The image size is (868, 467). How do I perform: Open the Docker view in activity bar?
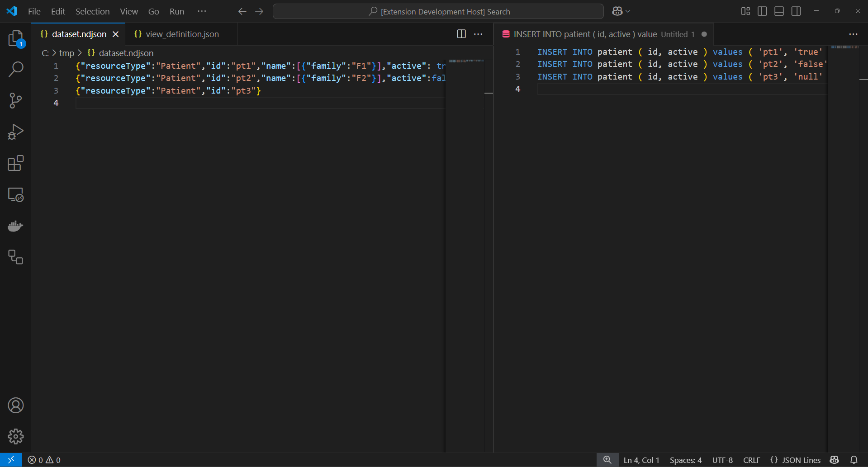click(x=16, y=226)
